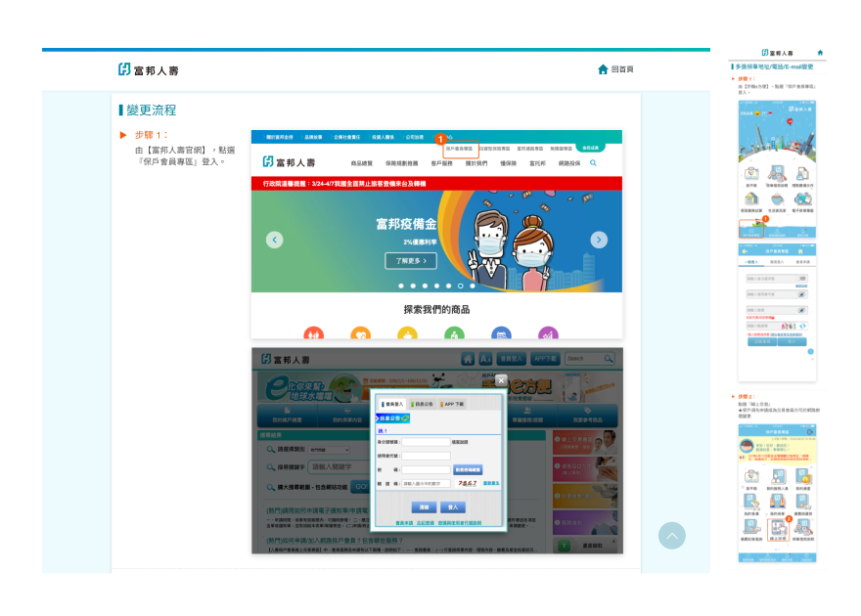Click the scroll-to-top chevron button
Image resolution: width=861 pixels, height=616 pixels.
point(672,535)
